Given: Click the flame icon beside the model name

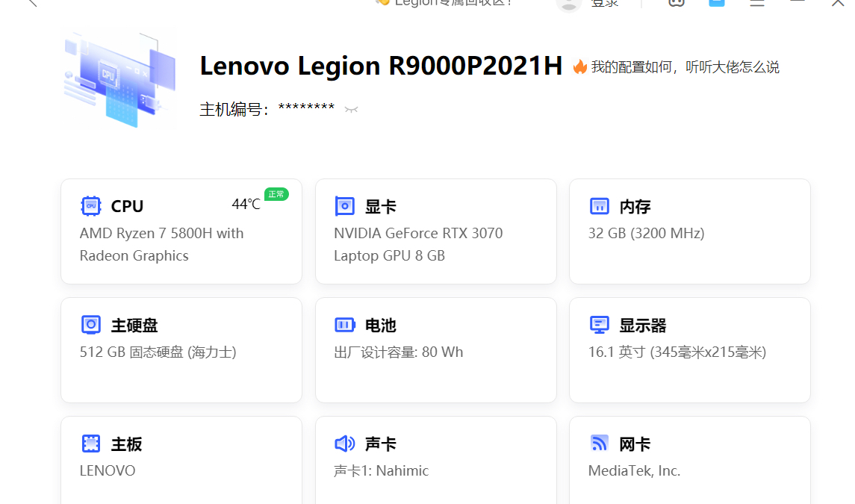Looking at the screenshot, I should [579, 66].
